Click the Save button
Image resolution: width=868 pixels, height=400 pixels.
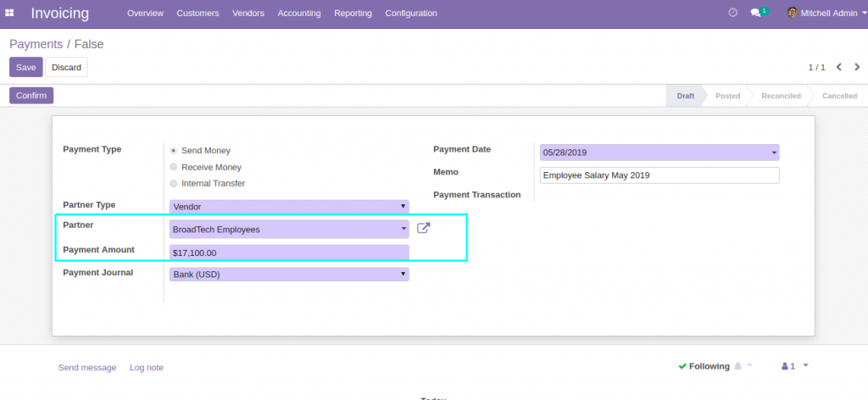[25, 67]
